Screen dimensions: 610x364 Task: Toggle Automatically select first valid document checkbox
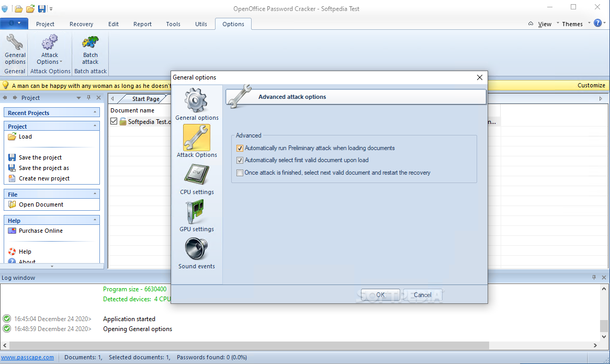(x=240, y=160)
